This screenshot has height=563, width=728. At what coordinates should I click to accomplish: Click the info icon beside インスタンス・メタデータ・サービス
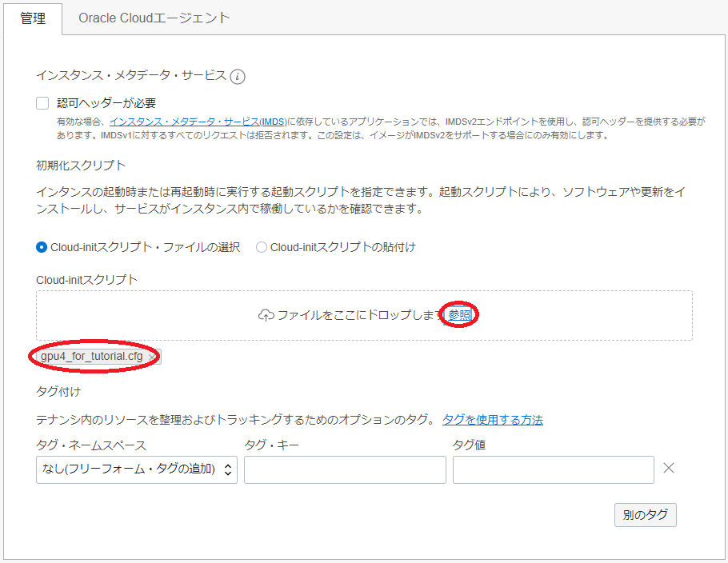(x=238, y=77)
